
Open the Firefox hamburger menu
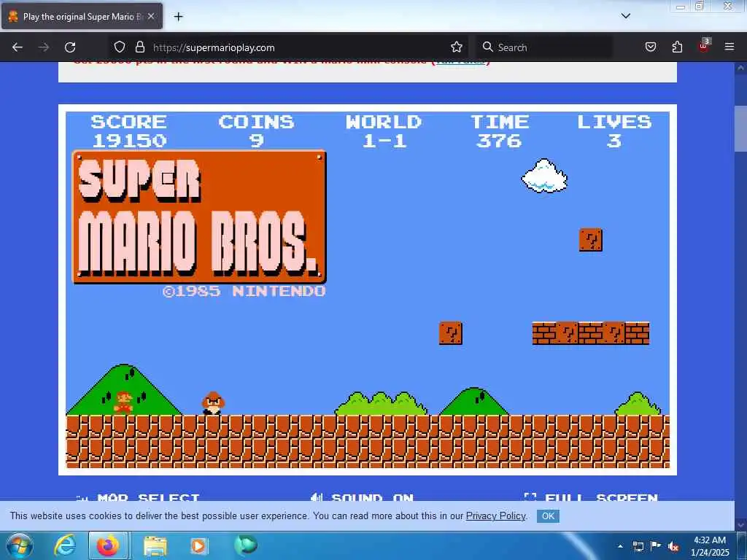tap(729, 47)
